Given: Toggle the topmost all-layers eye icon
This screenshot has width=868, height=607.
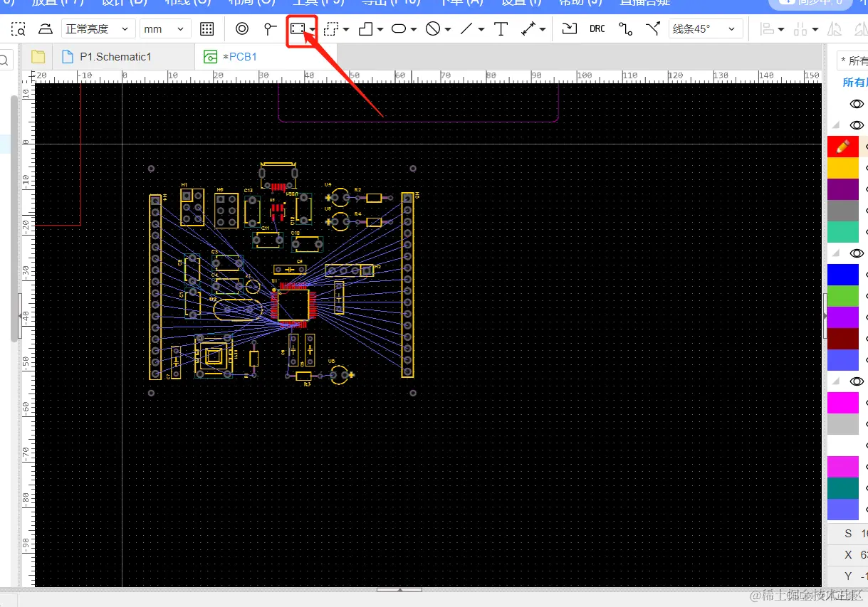Looking at the screenshot, I should point(857,104).
